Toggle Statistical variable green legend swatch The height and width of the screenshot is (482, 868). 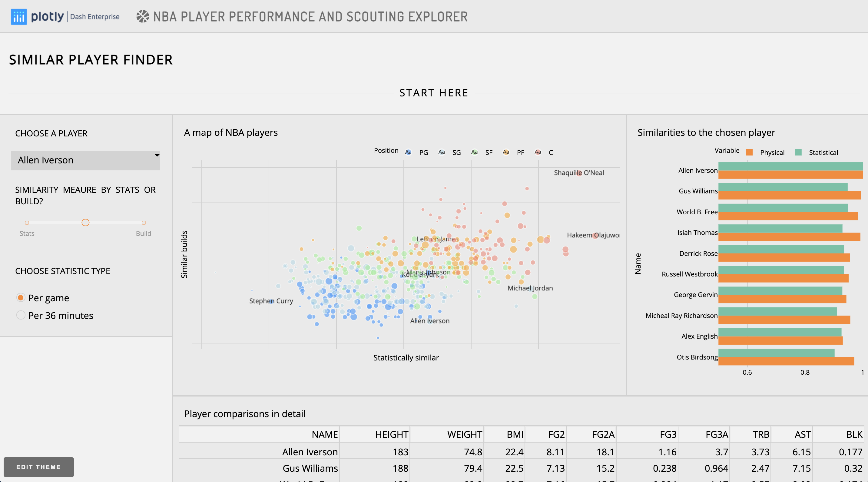(x=798, y=152)
